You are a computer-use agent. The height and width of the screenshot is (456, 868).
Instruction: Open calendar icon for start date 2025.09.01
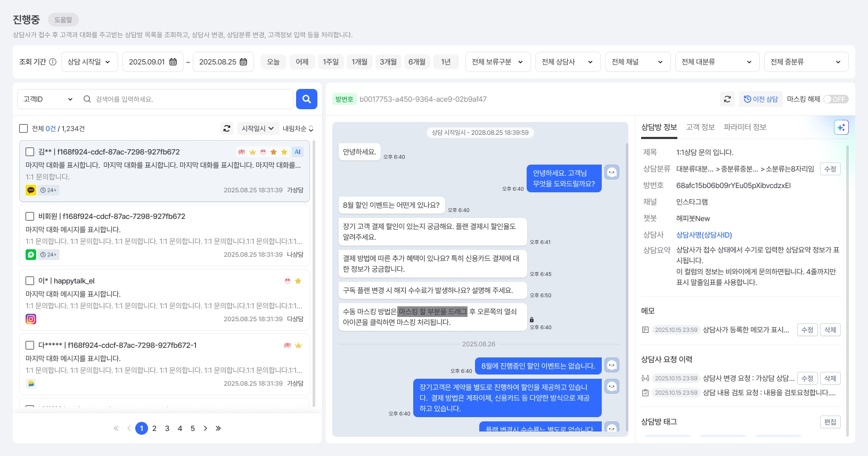tap(173, 62)
